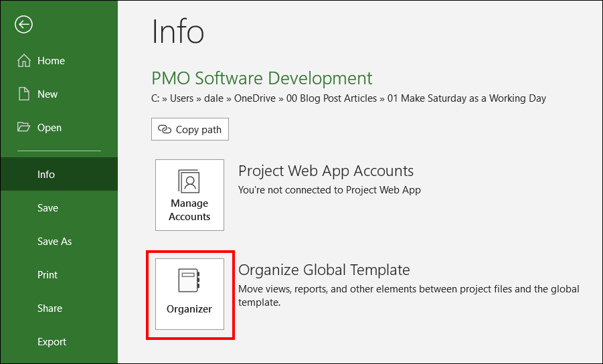Copy the file path with Copy path
Viewport: 603px width, 364px height.
[x=190, y=129]
